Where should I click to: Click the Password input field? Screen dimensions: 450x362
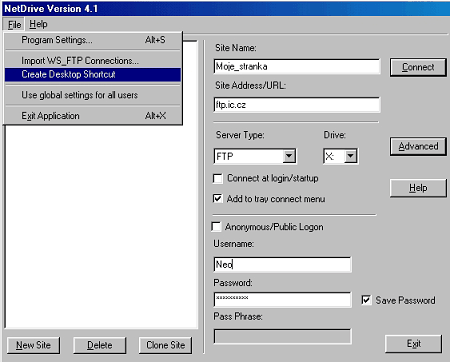tap(282, 299)
